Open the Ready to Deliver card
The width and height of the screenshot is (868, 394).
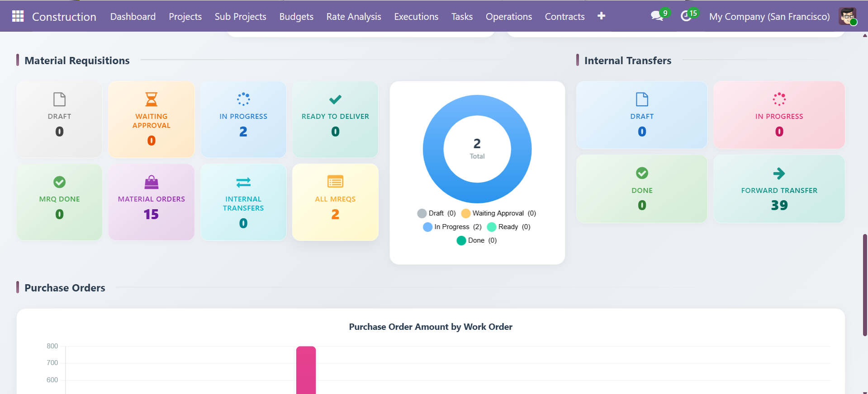point(335,119)
